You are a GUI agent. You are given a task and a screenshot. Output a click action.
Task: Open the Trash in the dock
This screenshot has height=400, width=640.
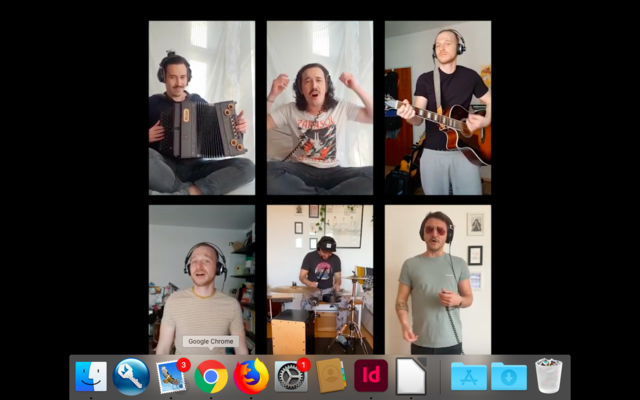point(548,377)
